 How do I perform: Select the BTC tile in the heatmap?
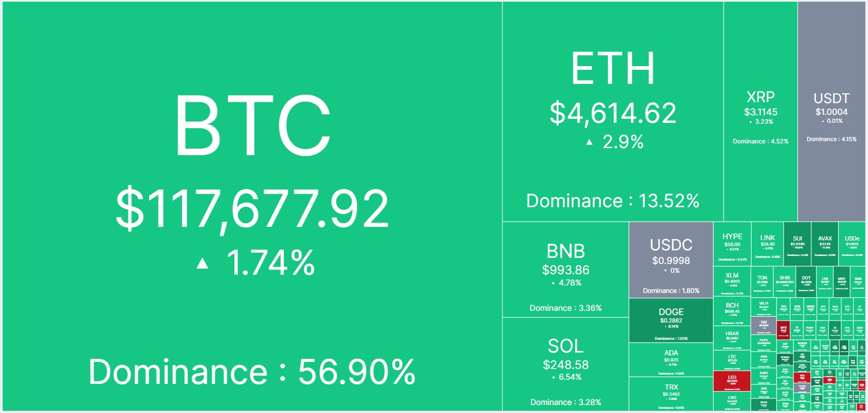coord(252,206)
